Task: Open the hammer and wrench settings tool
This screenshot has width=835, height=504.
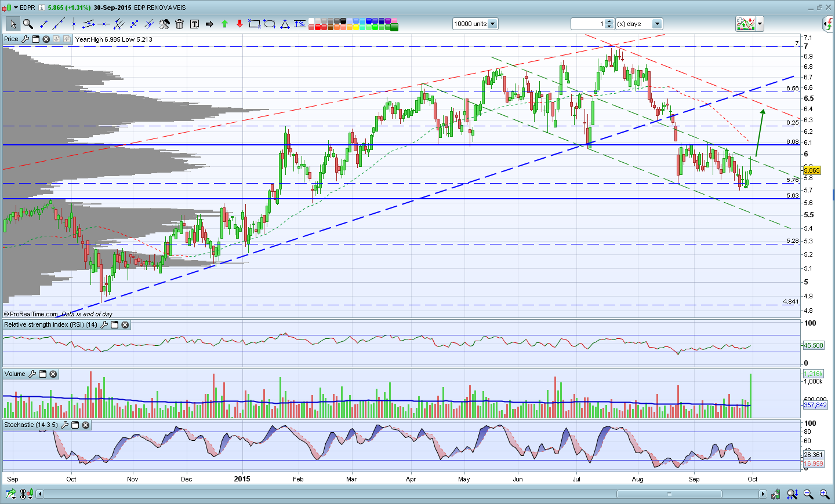Action: point(164,24)
